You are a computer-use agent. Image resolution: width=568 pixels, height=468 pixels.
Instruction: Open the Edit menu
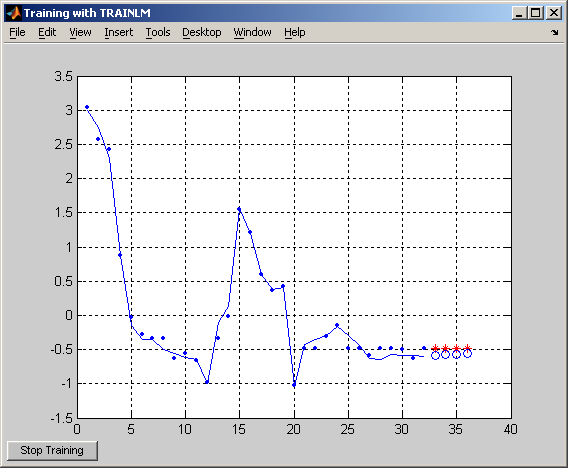tap(47, 32)
